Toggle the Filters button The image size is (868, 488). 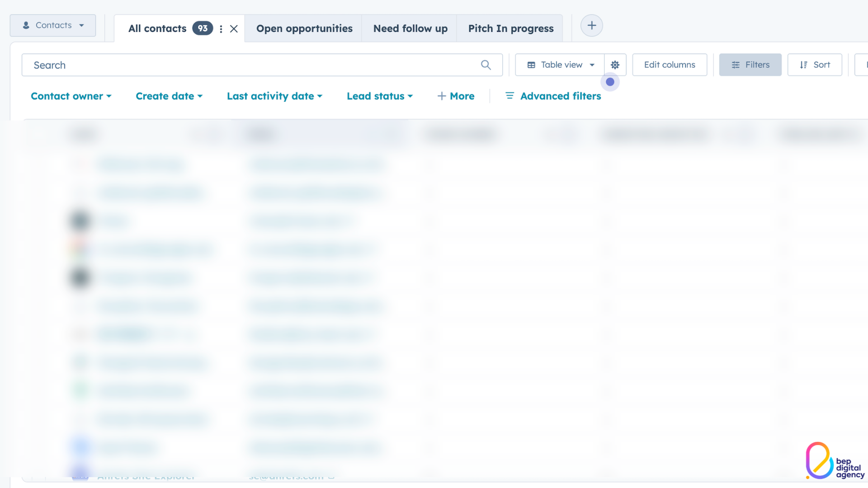(750, 65)
